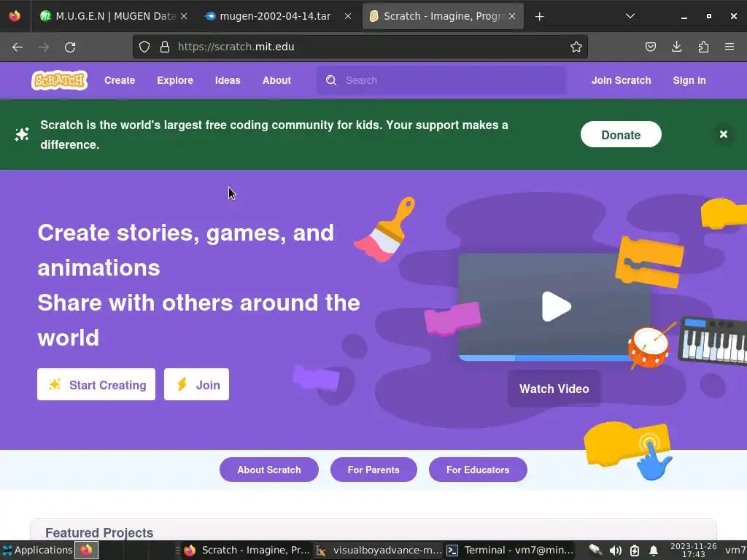Viewport: 747px width, 560px height.
Task: Open the Firefox hamburger menu
Action: pyautogui.click(x=729, y=47)
